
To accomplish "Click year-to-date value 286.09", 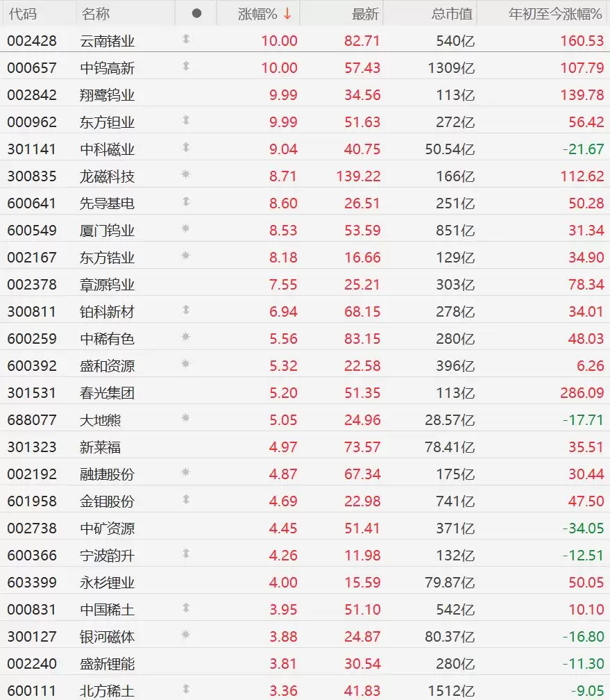I will 582,393.
